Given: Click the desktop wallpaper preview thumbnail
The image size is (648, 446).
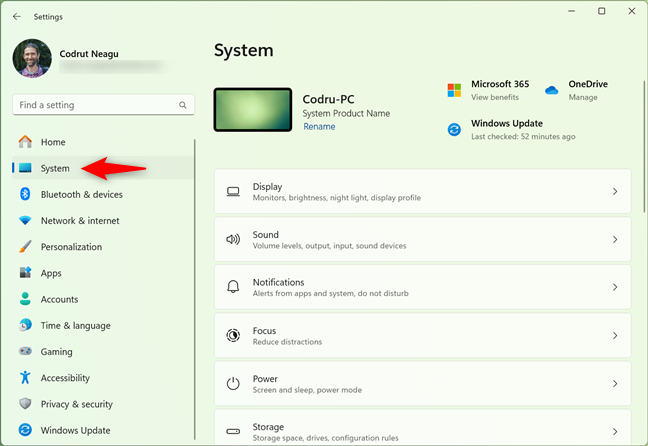Looking at the screenshot, I should pyautogui.click(x=253, y=110).
